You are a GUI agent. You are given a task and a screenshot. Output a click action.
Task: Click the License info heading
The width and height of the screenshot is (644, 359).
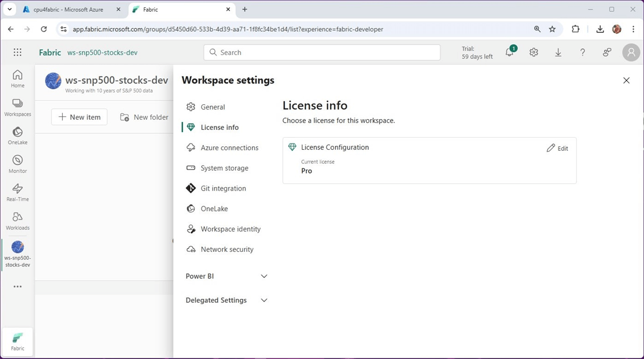(314, 105)
